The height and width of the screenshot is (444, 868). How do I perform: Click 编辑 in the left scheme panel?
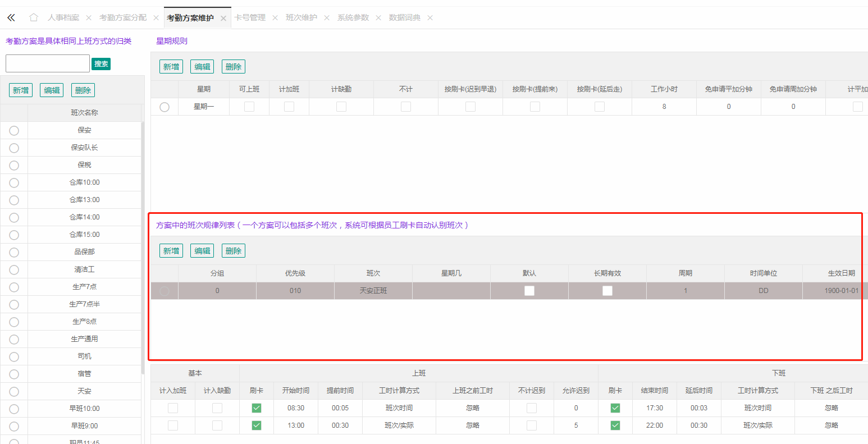[52, 90]
